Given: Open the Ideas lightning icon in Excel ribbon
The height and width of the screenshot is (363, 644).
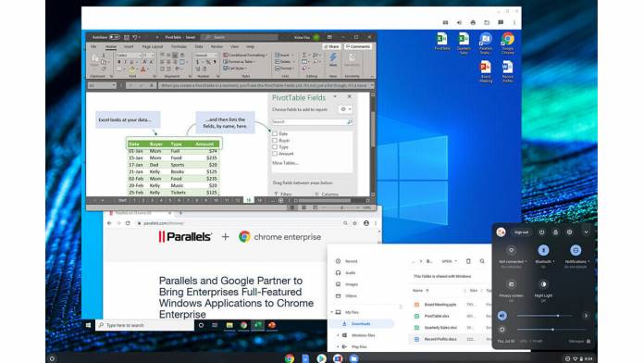Looking at the screenshot, I should point(333,57).
